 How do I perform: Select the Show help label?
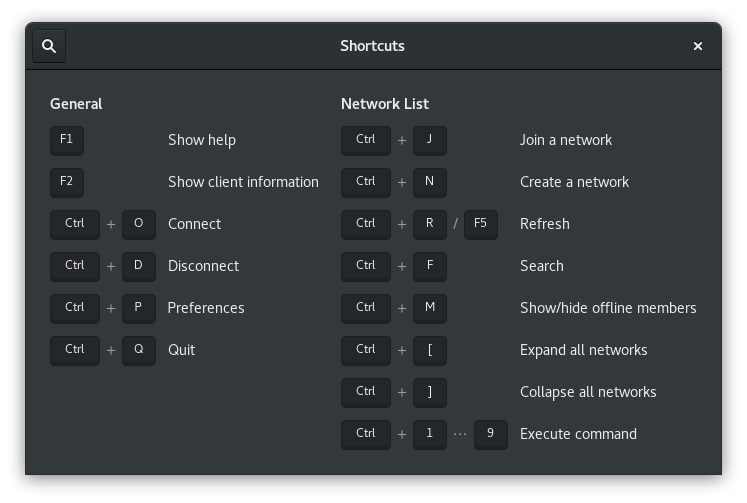(x=202, y=140)
